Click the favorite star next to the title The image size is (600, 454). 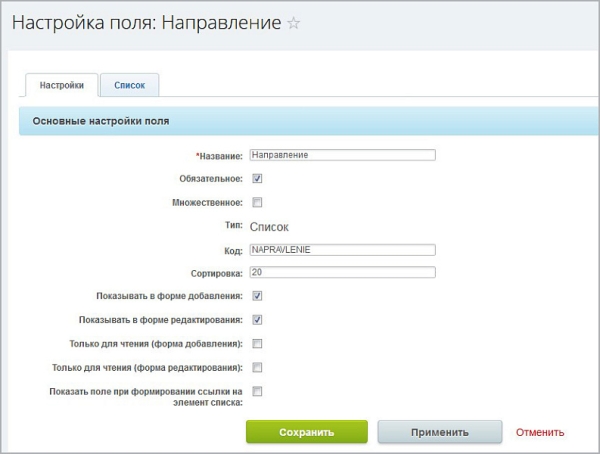[x=293, y=24]
